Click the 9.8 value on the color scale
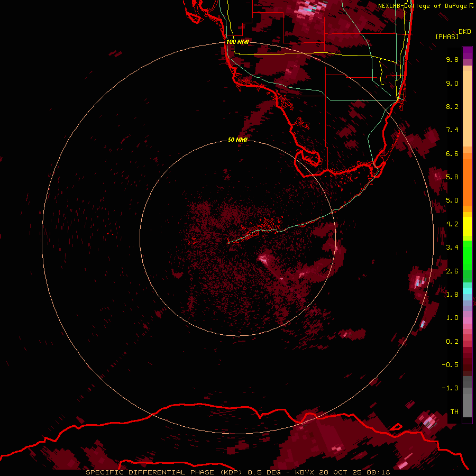The height and width of the screenshot is (476, 476). click(452, 59)
